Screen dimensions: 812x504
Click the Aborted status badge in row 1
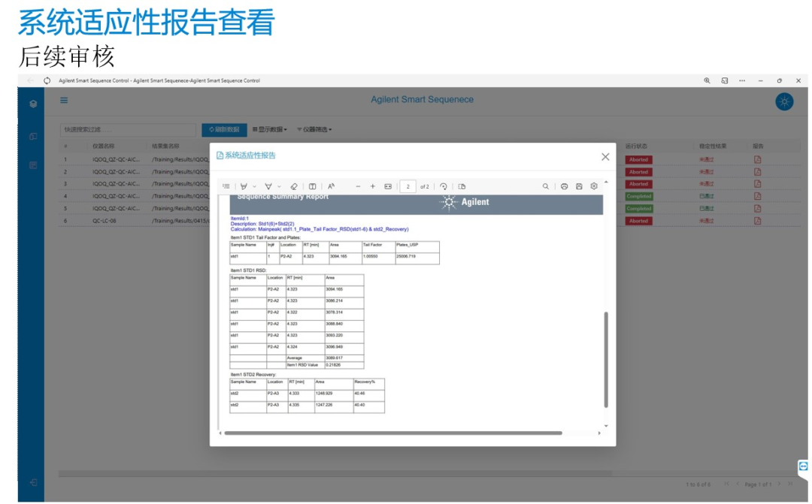coord(638,159)
